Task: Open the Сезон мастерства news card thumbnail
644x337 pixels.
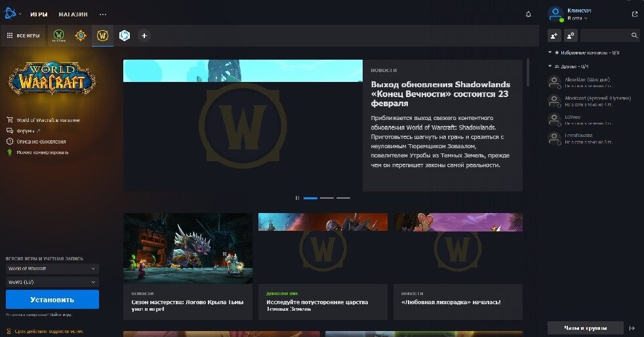Action: pos(188,248)
